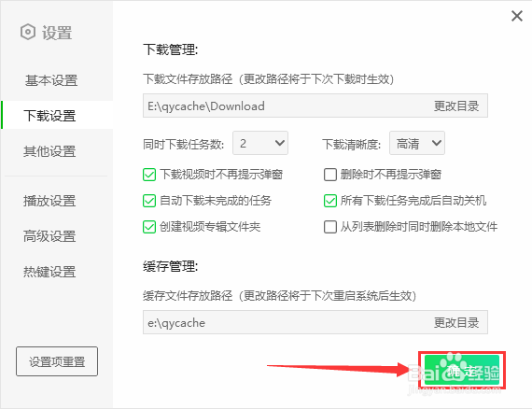Image resolution: width=532 pixels, height=409 pixels.
Task: Click the green confirm button
Action: [x=462, y=371]
